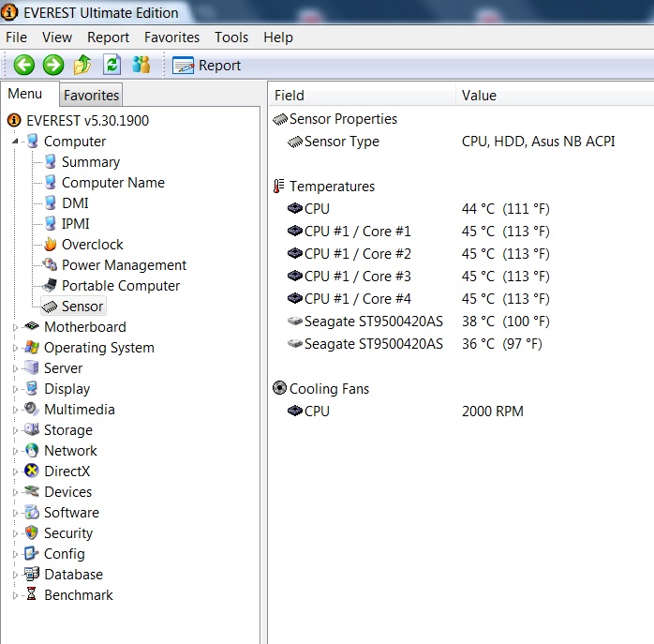Click the Computer Name page icon
Image resolution: width=654 pixels, height=644 pixels.
(x=50, y=182)
